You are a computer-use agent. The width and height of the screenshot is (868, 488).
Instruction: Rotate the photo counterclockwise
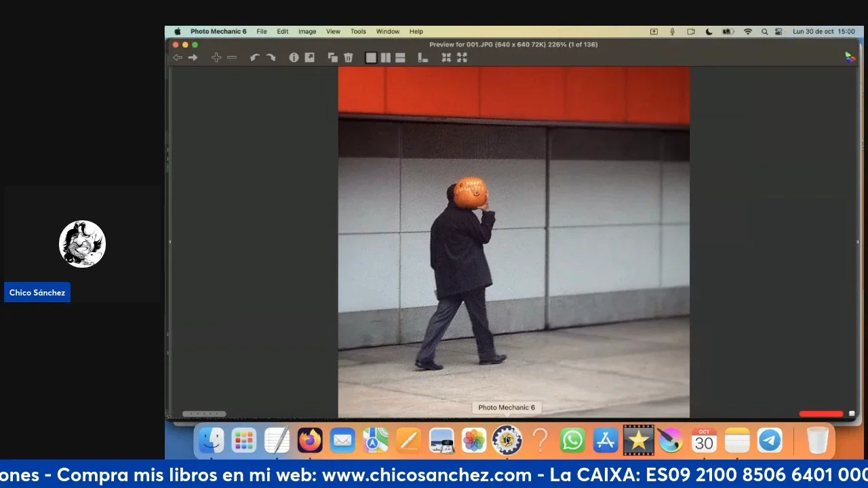254,58
